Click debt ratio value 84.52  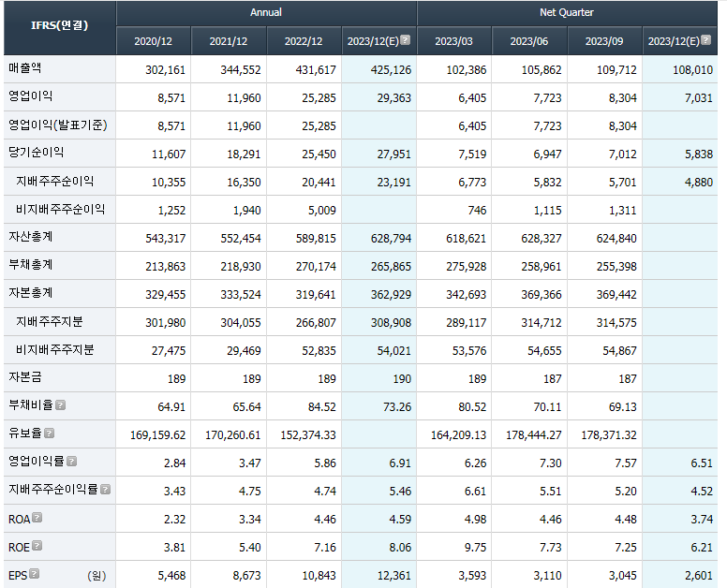[x=321, y=407]
